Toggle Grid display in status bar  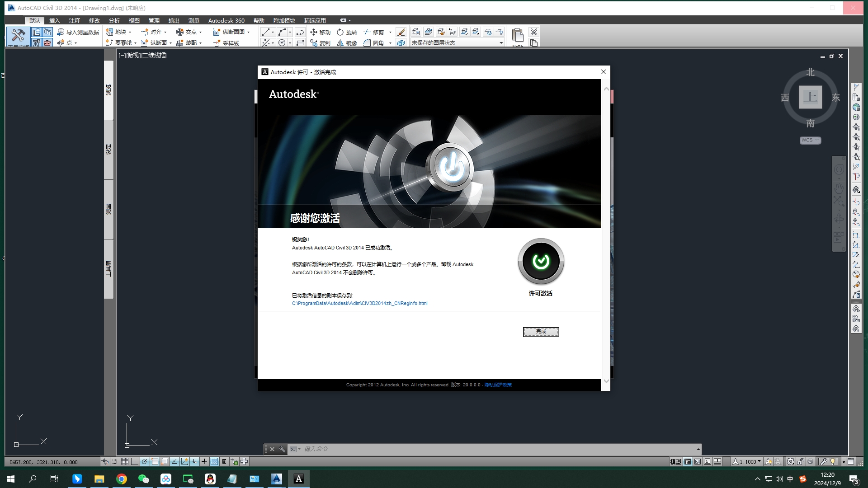tap(124, 461)
